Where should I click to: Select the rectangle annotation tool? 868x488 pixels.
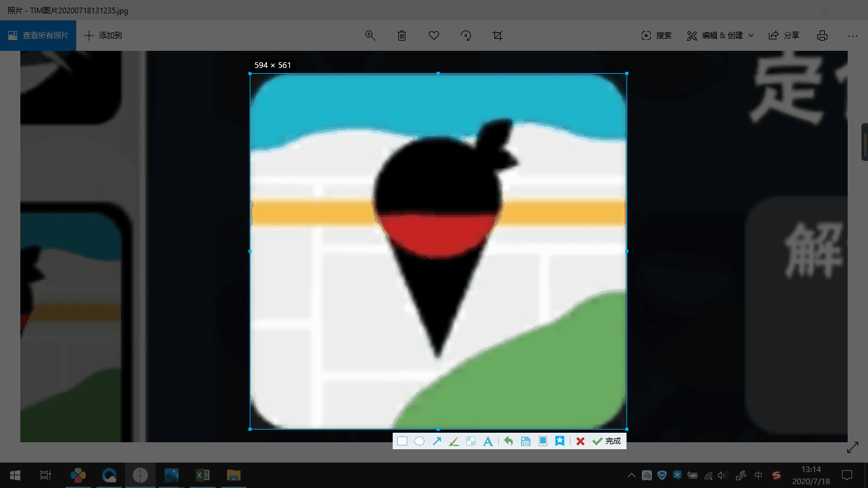(402, 441)
